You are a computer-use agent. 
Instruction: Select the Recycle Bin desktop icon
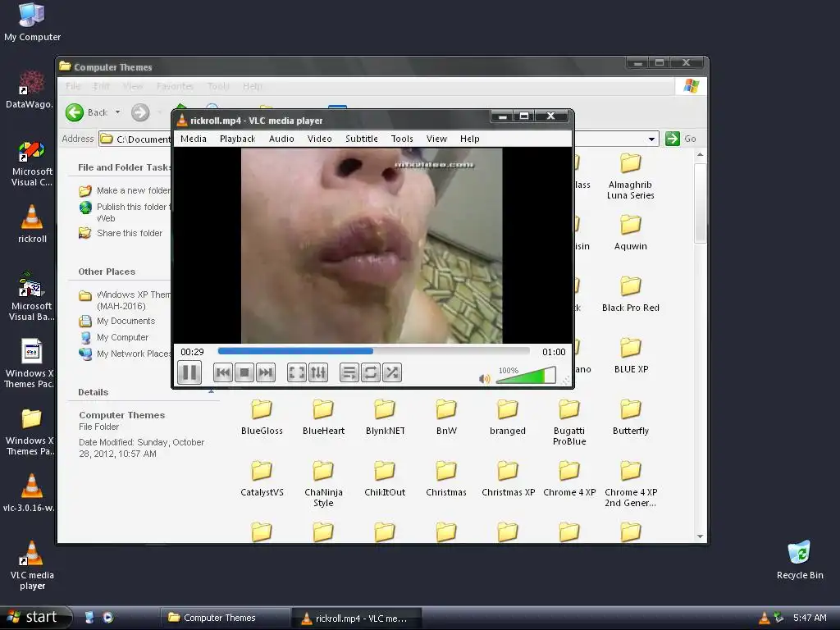(800, 560)
